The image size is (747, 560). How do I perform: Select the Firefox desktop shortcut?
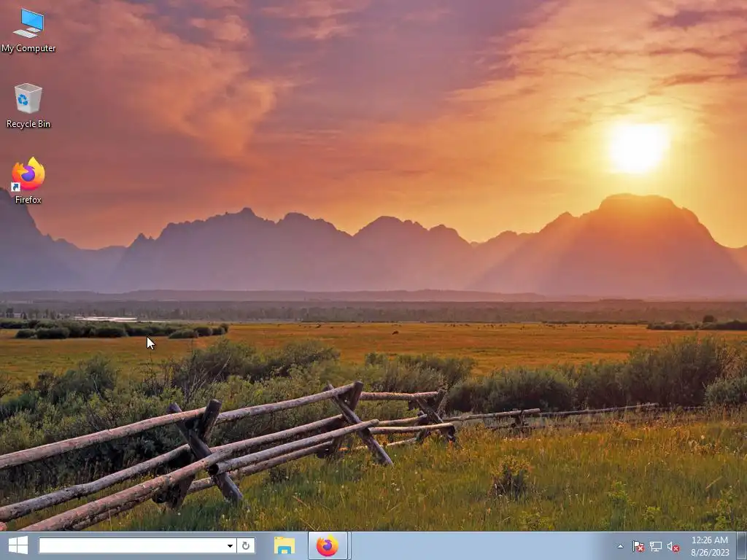28,181
